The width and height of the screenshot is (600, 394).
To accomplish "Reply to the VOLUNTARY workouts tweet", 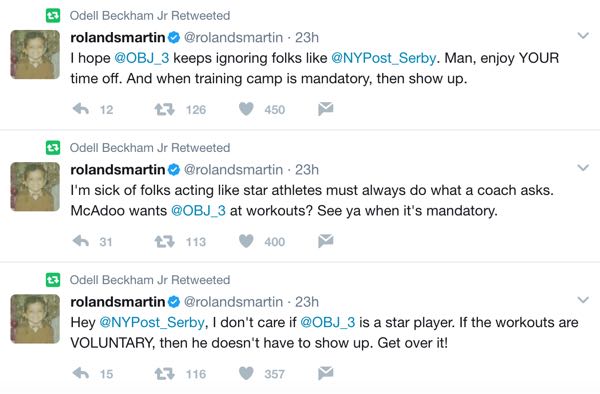I will 81,373.
